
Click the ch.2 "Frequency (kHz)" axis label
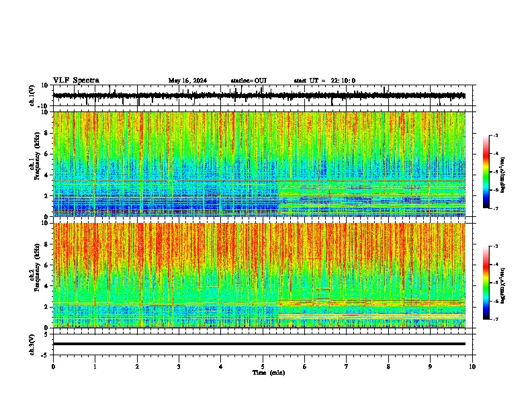pos(38,267)
